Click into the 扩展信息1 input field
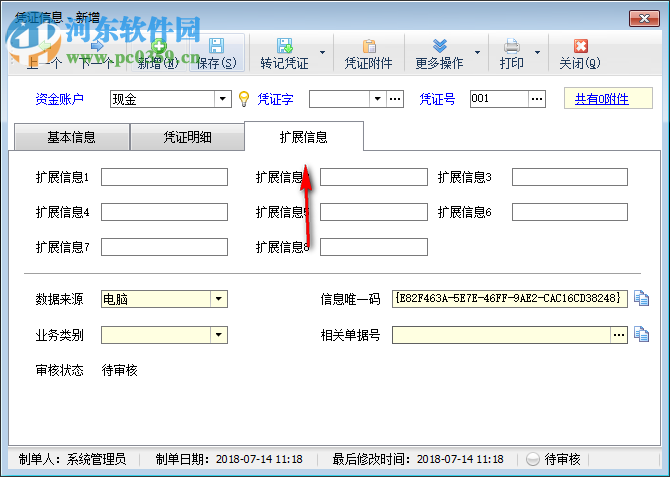Screen dimensions: 670x477 click(x=164, y=177)
